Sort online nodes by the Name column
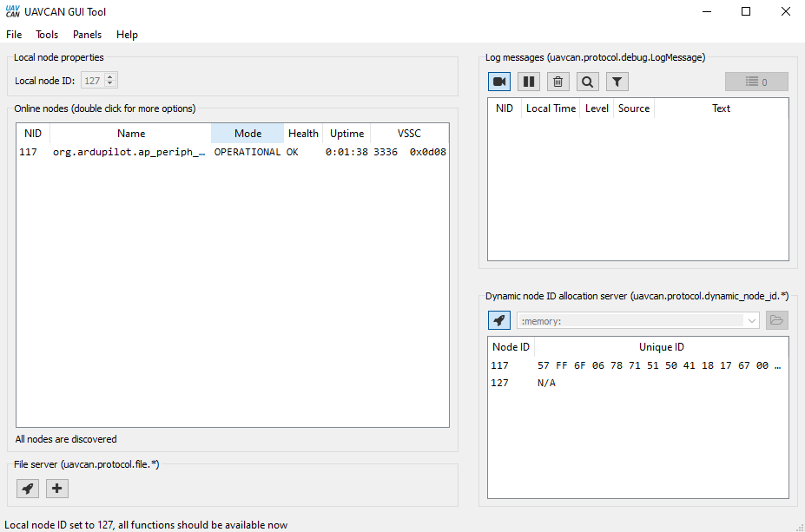This screenshot has height=532, width=805. tap(130, 133)
